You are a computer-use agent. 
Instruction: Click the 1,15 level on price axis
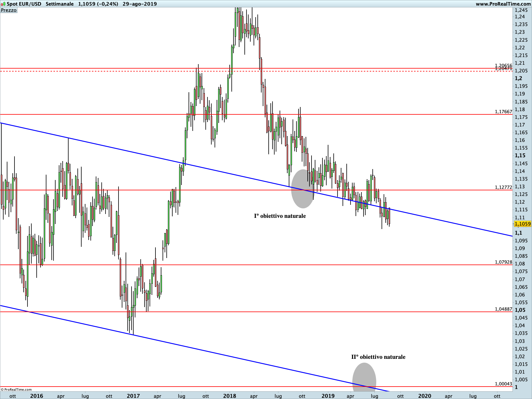(520, 155)
